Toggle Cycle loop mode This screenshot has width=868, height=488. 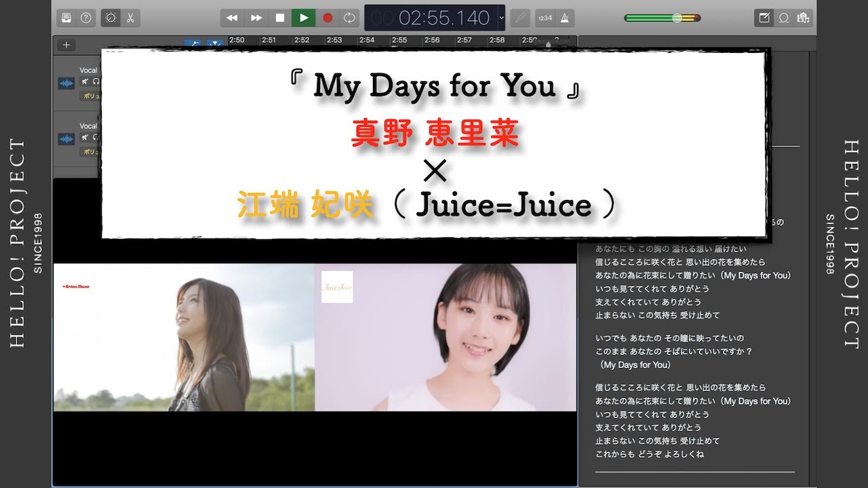(x=349, y=18)
